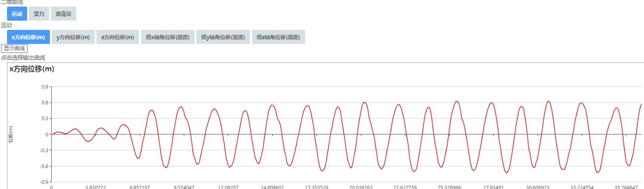Click the data point marker above 14.808601
The height and width of the screenshot is (189, 644).
click(x=272, y=105)
